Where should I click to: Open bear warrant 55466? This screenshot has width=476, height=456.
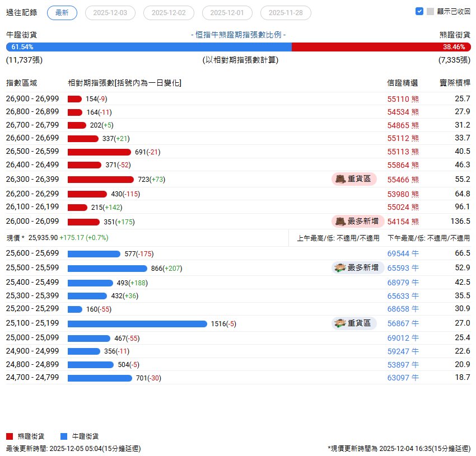point(403,180)
